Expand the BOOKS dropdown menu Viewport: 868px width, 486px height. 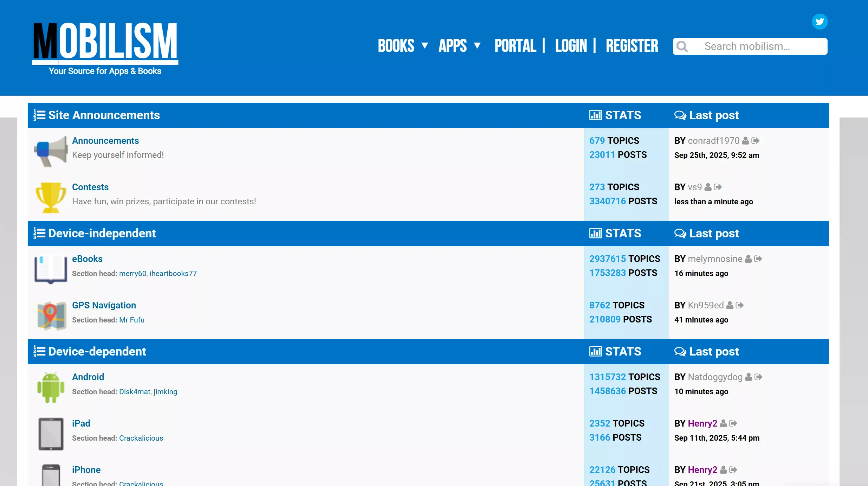[x=403, y=46]
